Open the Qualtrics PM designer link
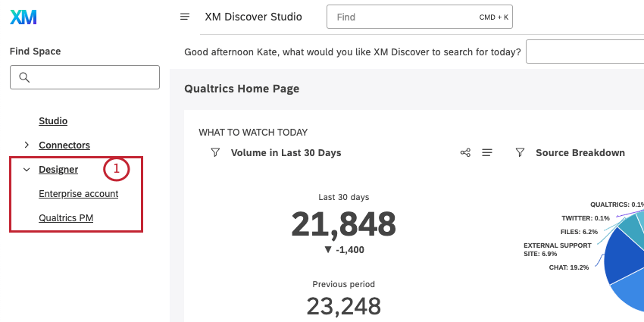Image resolution: width=644 pixels, height=322 pixels. [x=71, y=218]
